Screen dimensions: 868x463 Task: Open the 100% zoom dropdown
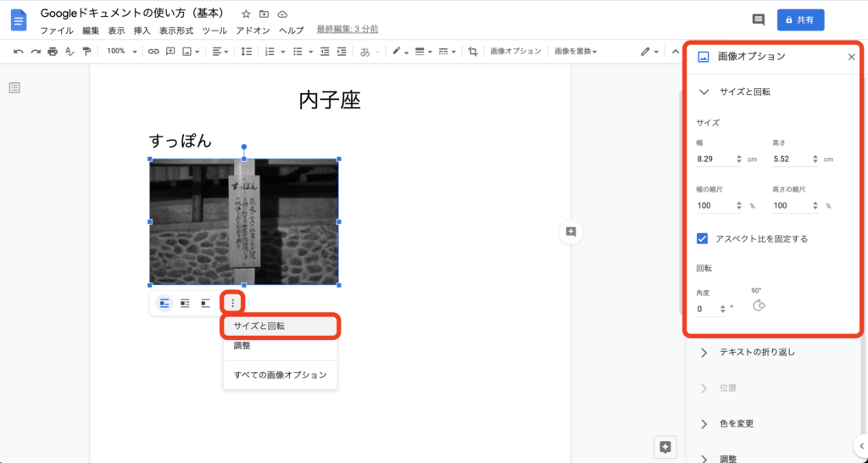pyautogui.click(x=120, y=52)
